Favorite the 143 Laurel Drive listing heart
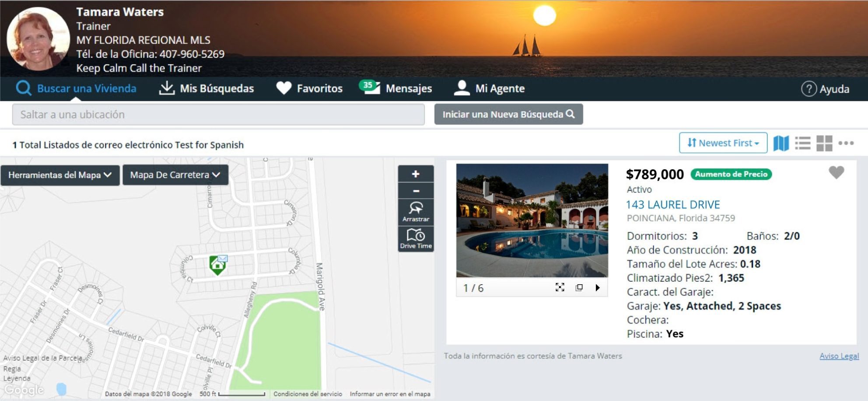Image resolution: width=868 pixels, height=401 pixels. pos(836,173)
